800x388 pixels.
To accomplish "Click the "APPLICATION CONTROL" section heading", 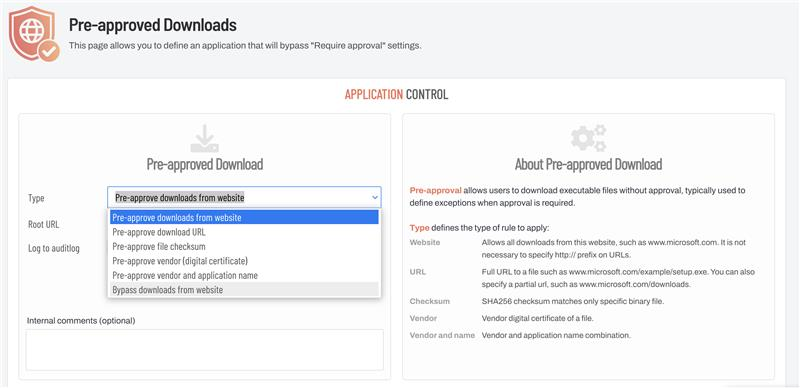I will [x=396, y=94].
